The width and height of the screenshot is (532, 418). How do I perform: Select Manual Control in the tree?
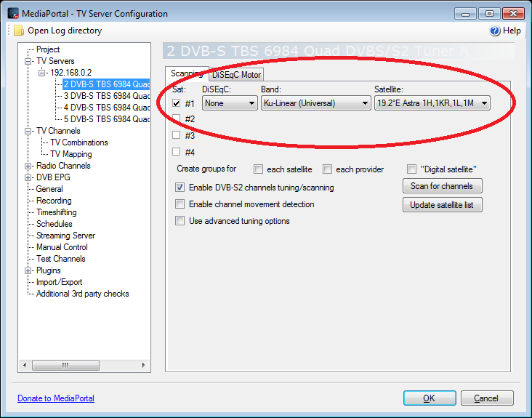click(62, 247)
